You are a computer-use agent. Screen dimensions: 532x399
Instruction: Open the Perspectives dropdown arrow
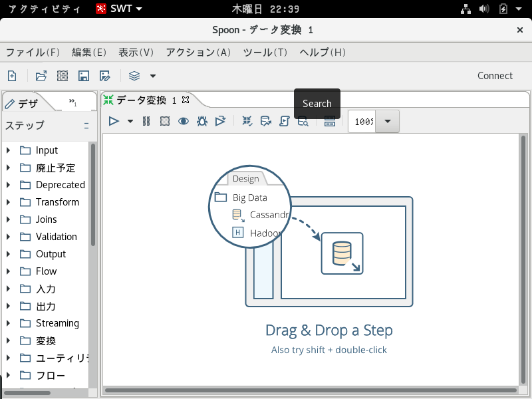153,76
